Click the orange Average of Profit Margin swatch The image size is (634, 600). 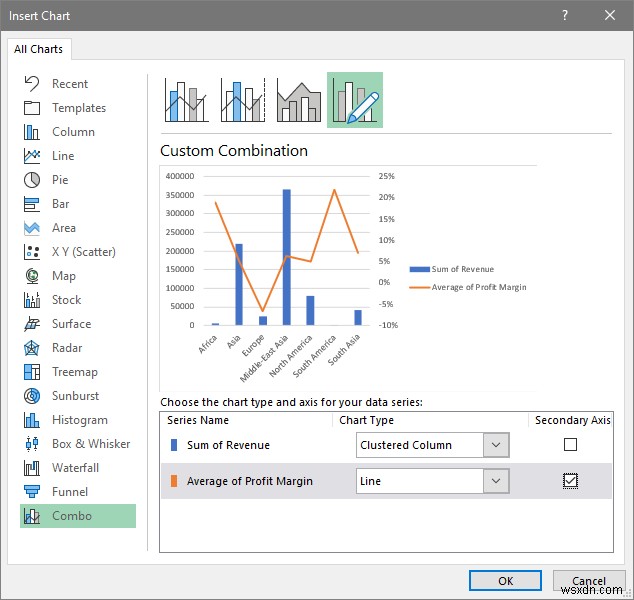point(174,481)
